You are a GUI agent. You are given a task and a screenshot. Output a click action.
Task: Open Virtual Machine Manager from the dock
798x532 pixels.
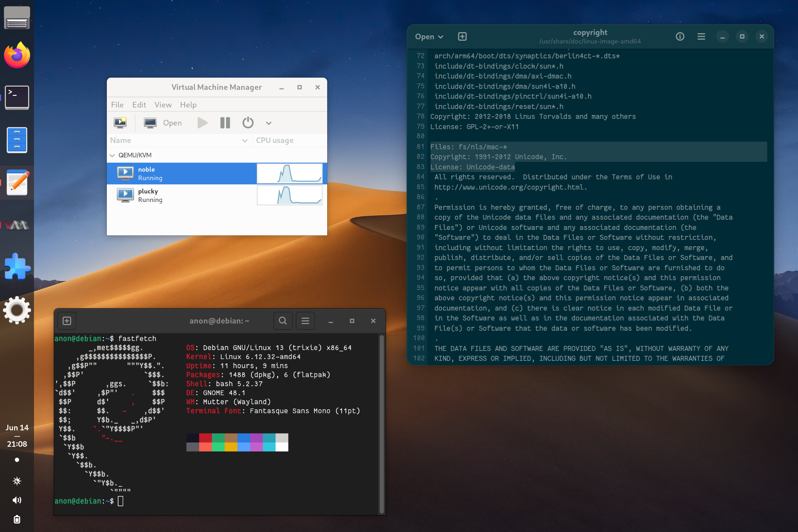(17, 225)
